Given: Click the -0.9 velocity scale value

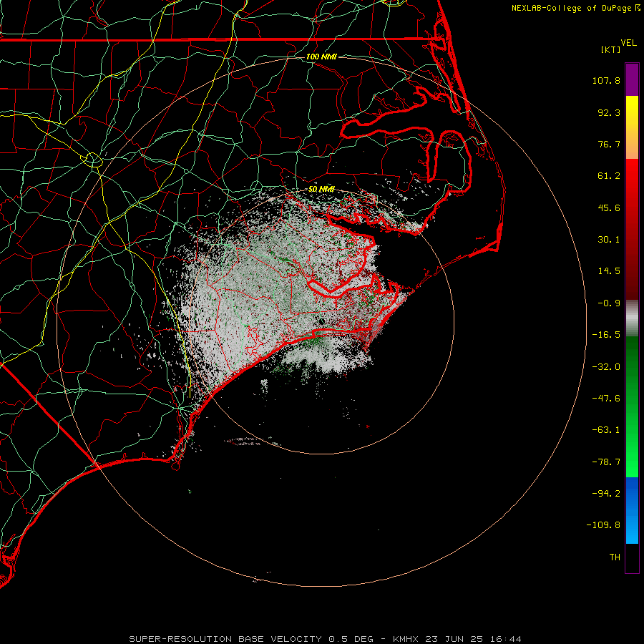Looking at the screenshot, I should tap(609, 303).
